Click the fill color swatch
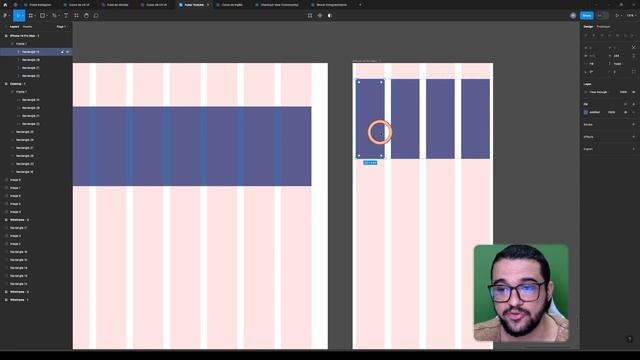 586,112
